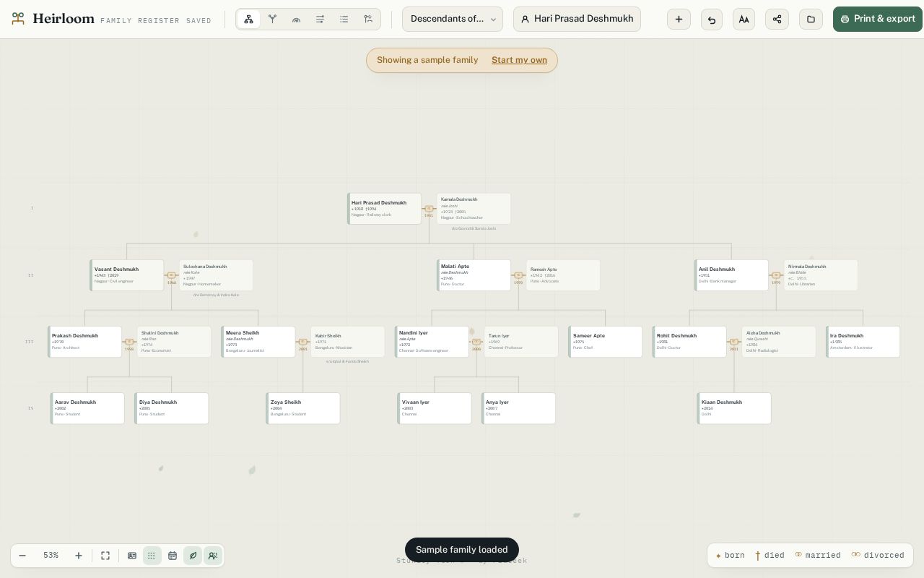
Task: Toggle the leaf decoration option
Action: [x=193, y=556]
